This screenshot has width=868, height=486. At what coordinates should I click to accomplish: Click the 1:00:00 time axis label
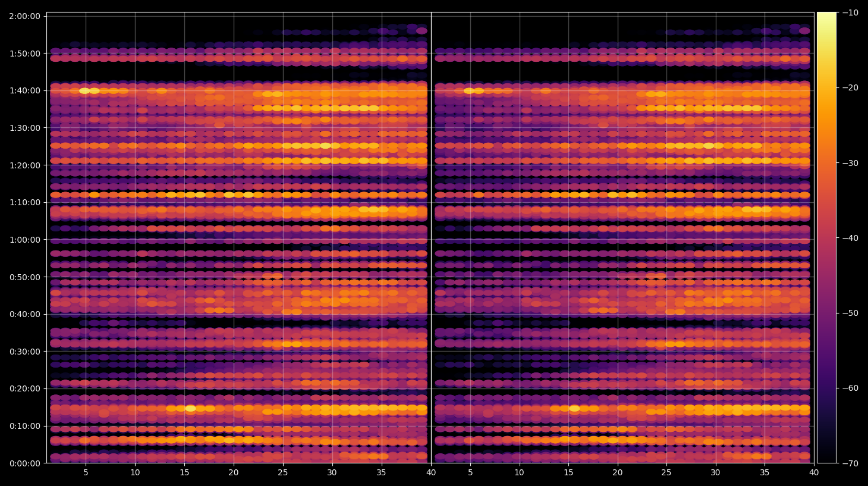coord(24,240)
